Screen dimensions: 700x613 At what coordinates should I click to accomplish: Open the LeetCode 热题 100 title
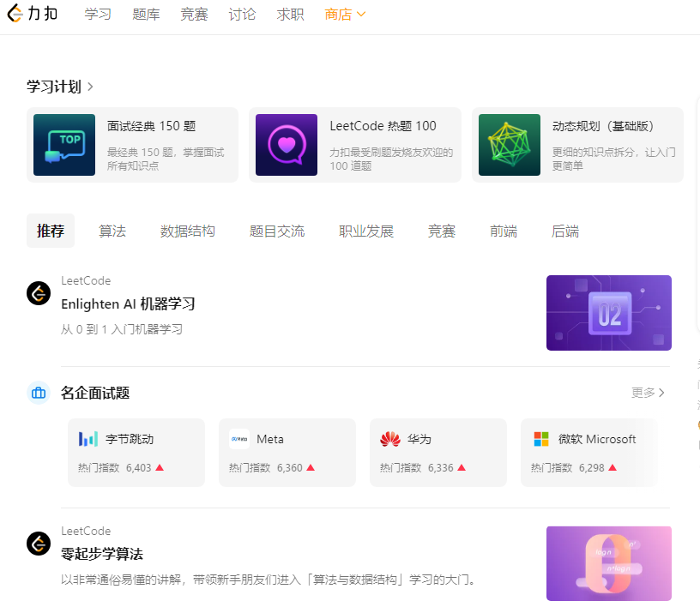tap(383, 126)
